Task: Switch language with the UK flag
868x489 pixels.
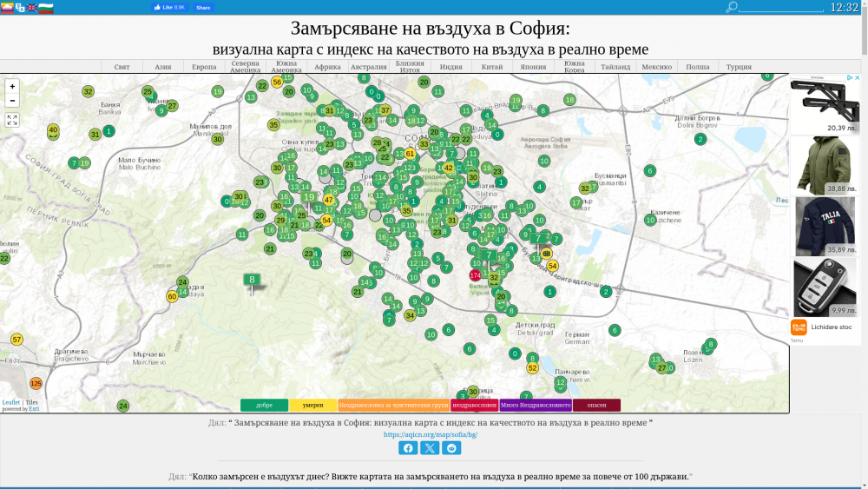Action: point(31,8)
